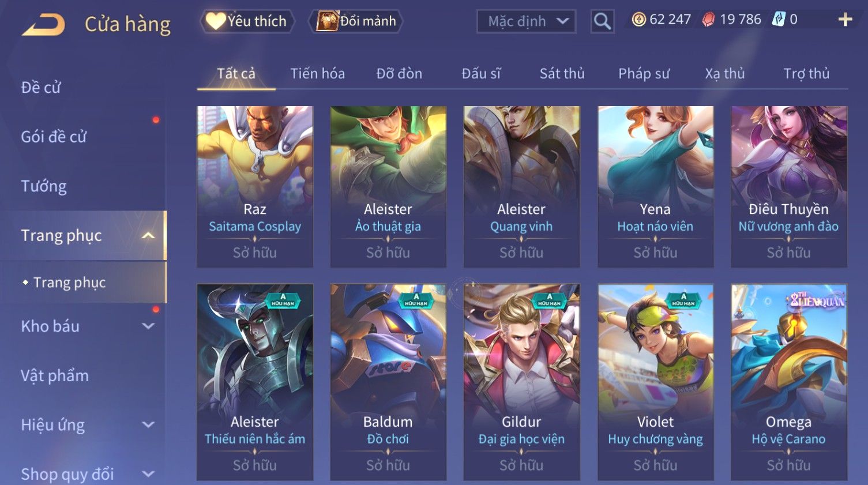Screen dimensions: 868x485
Task: Open Raz Saitama Cosplay skin card
Action: coord(255,186)
